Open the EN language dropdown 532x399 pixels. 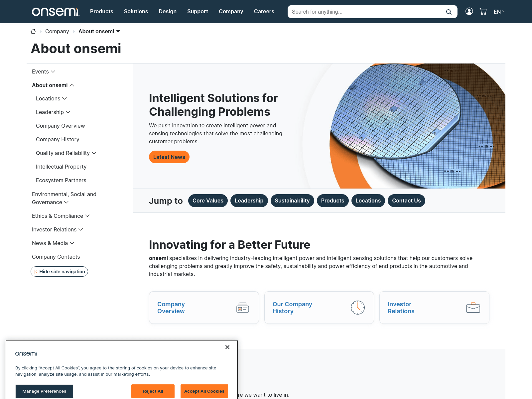[x=499, y=12]
